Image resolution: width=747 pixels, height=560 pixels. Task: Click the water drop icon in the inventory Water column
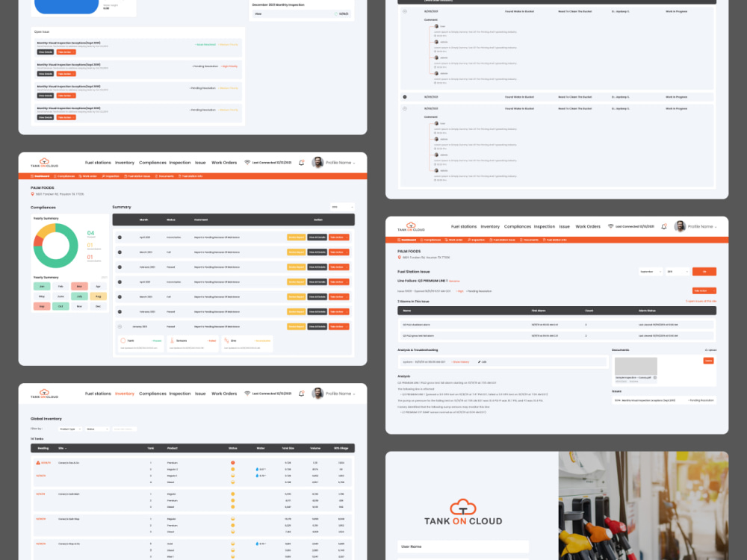[x=256, y=469]
